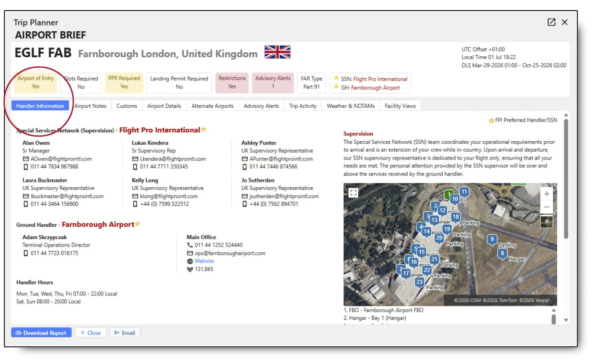
Task: Open the Restrictions Yes status box
Action: point(232,82)
